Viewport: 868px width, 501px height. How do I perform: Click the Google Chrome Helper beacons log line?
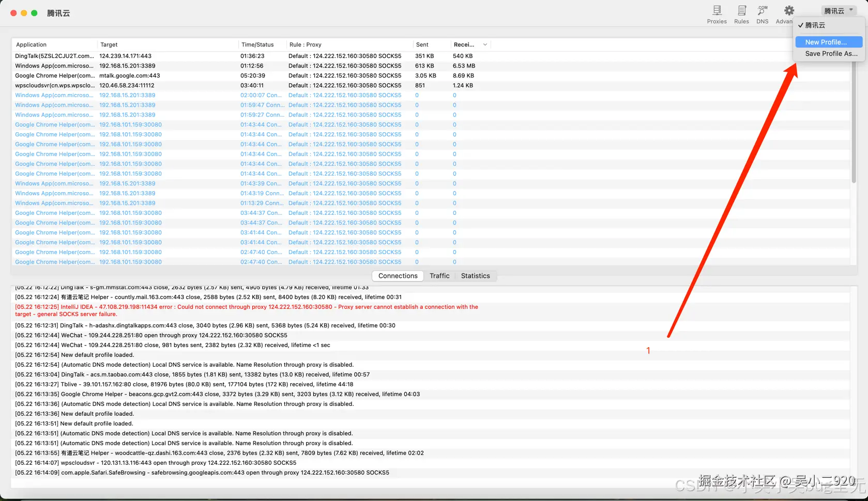click(x=217, y=394)
